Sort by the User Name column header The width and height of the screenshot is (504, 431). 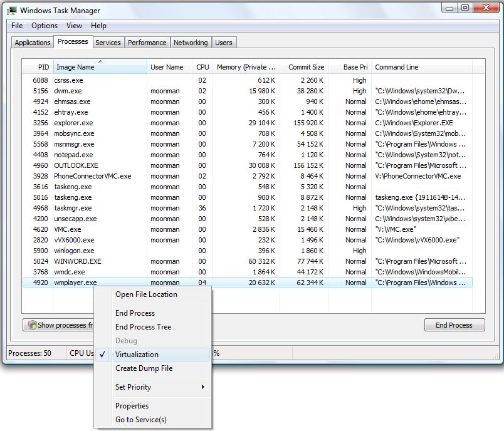[x=170, y=67]
